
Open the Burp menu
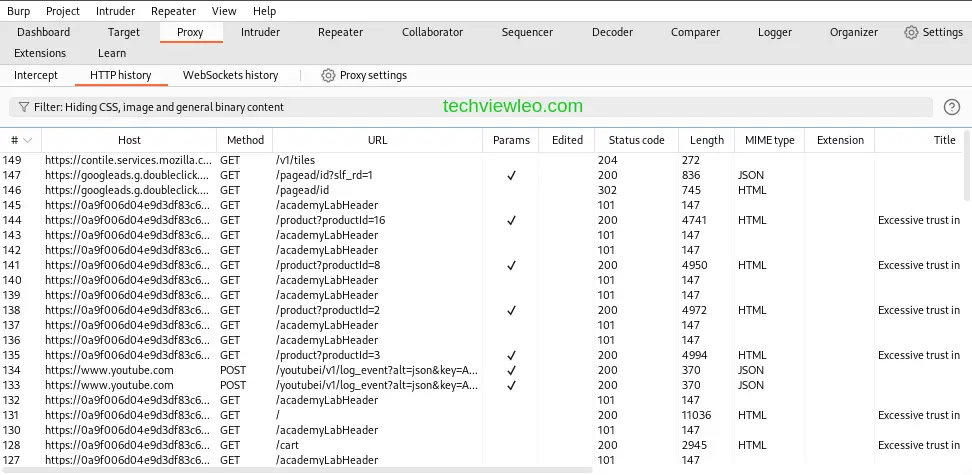pyautogui.click(x=19, y=11)
